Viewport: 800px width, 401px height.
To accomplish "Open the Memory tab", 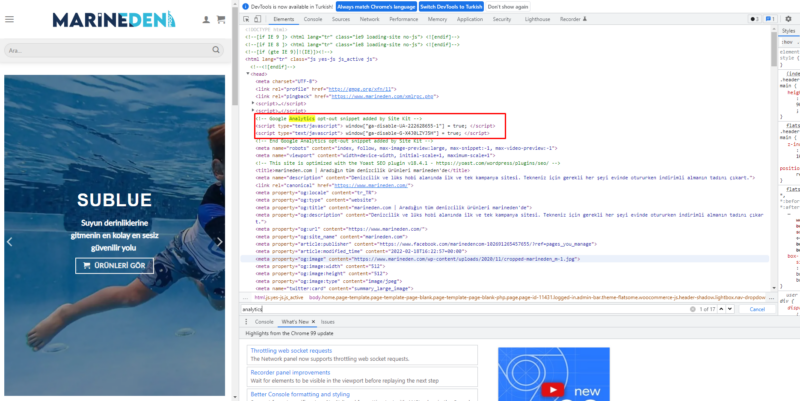I will (x=437, y=19).
